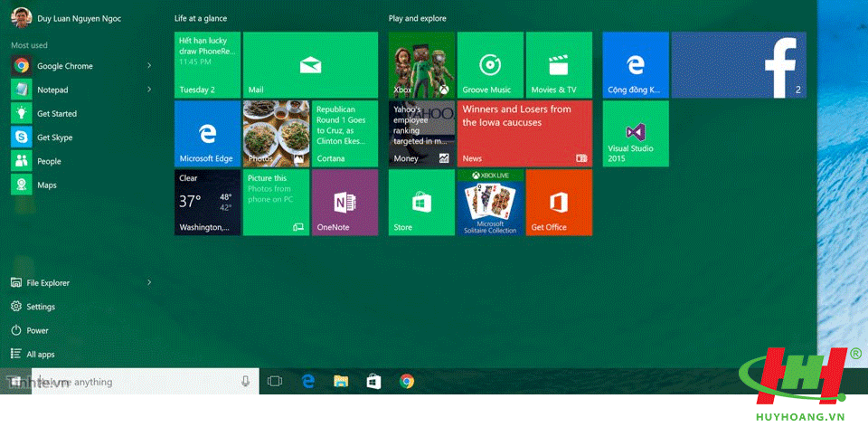Open the Money tile
868x427 pixels.
tap(422, 134)
